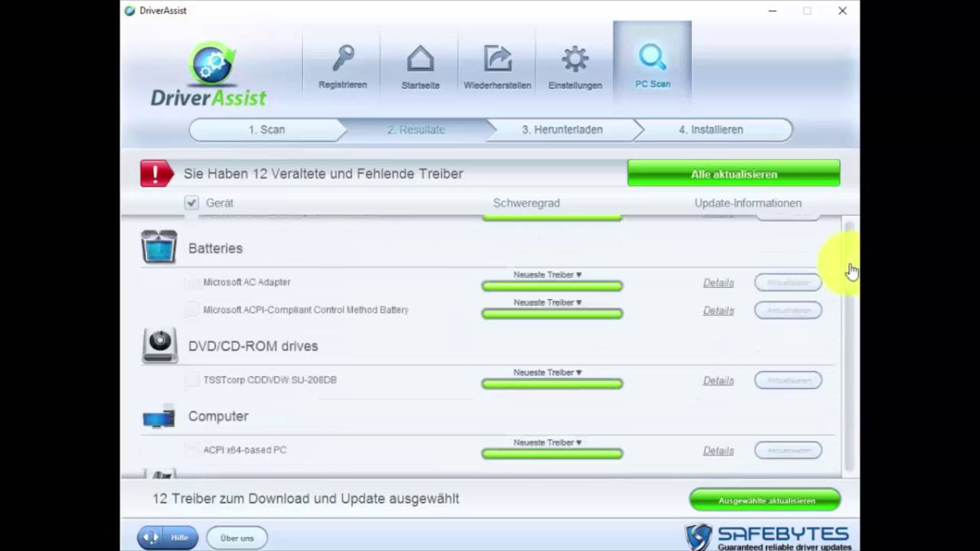Click ACPI x64-based PC device name
This screenshot has width=980, height=551.
tap(245, 450)
